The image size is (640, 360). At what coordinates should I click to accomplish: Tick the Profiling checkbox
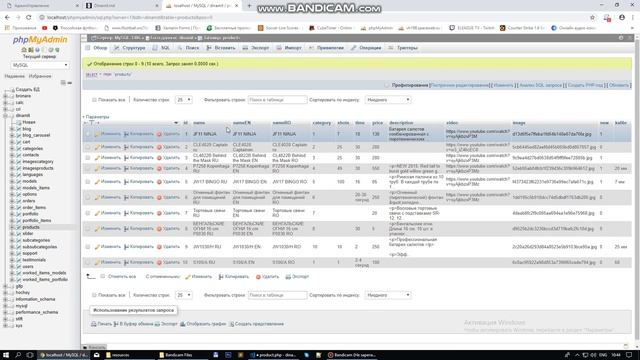(387, 85)
